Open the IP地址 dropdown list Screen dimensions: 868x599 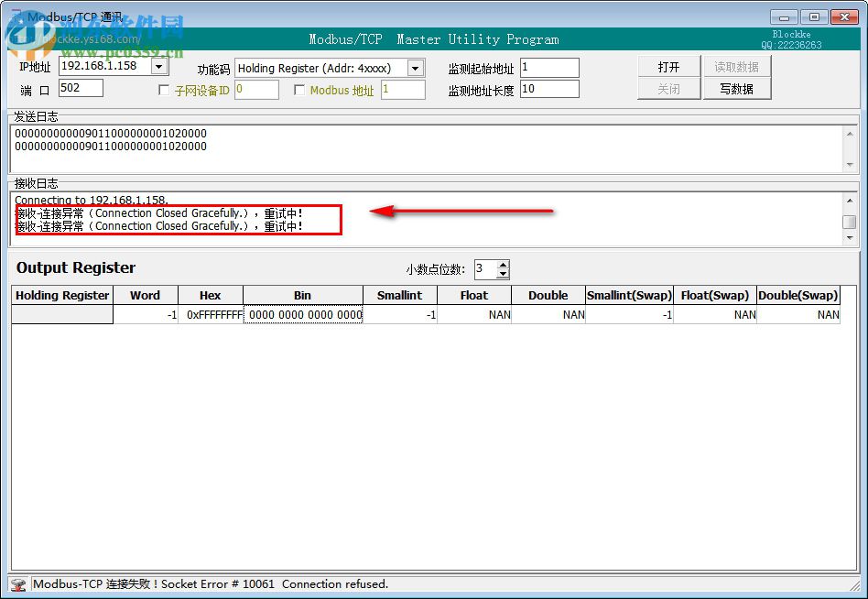point(157,66)
